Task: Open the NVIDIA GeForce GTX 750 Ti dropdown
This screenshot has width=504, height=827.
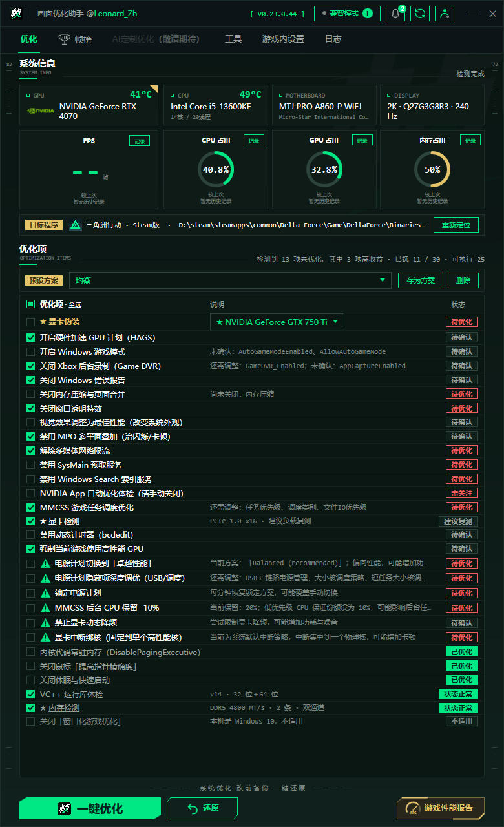Action: pos(277,322)
